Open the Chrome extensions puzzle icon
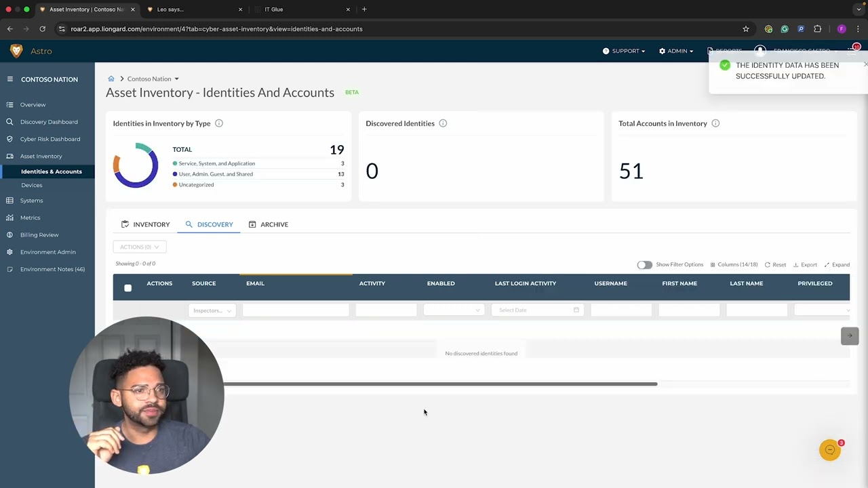The image size is (868, 488). coord(817,29)
